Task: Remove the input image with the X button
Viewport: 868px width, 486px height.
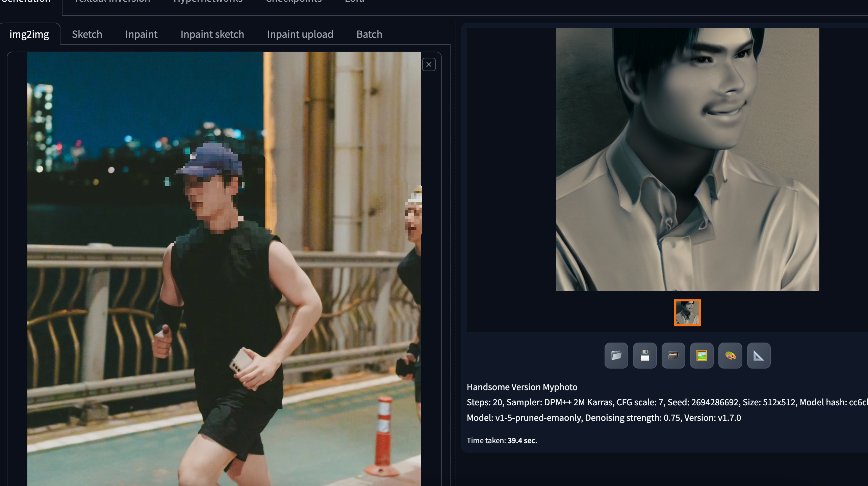Action: tap(429, 64)
